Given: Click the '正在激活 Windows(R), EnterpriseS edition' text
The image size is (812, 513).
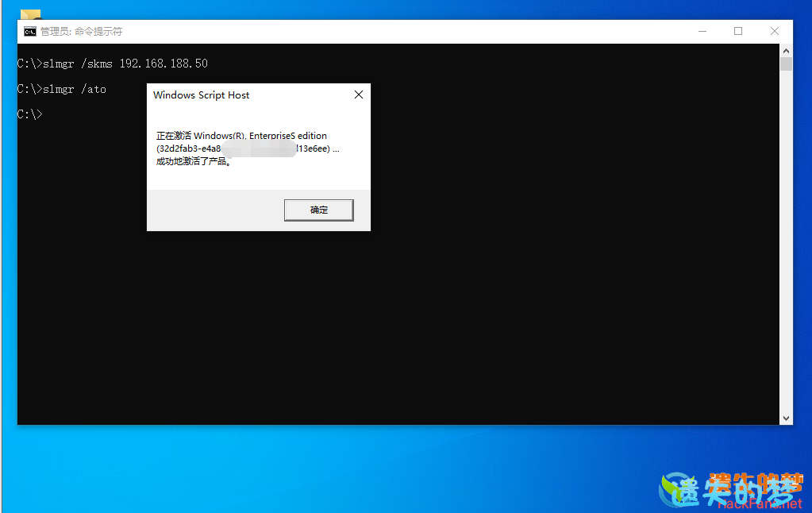Looking at the screenshot, I should pyautogui.click(x=241, y=136).
